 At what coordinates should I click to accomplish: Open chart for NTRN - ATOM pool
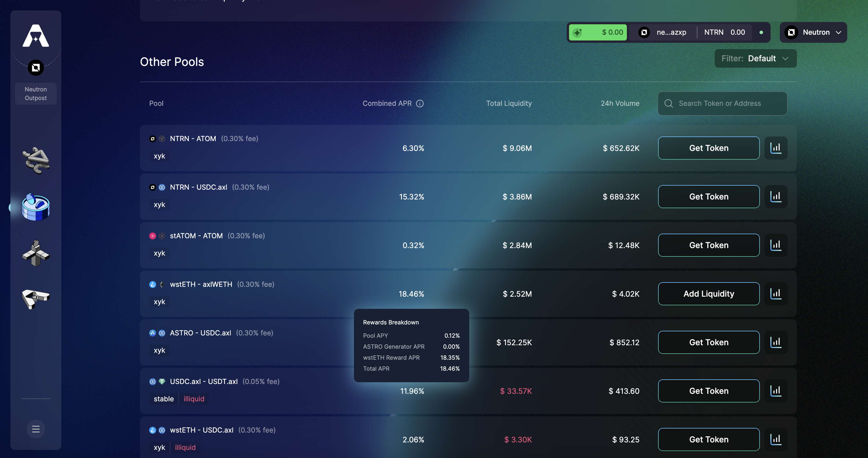click(776, 148)
